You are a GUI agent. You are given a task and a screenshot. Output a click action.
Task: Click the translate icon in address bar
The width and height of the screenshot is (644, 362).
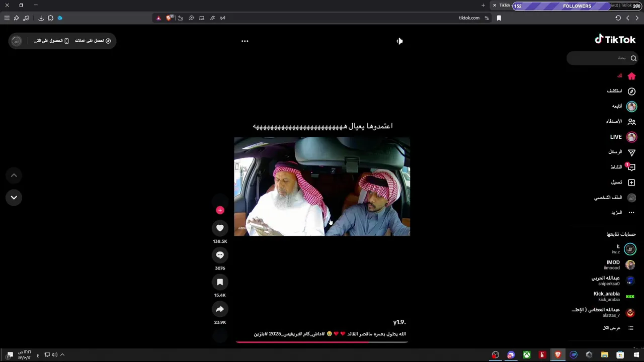[x=212, y=18]
